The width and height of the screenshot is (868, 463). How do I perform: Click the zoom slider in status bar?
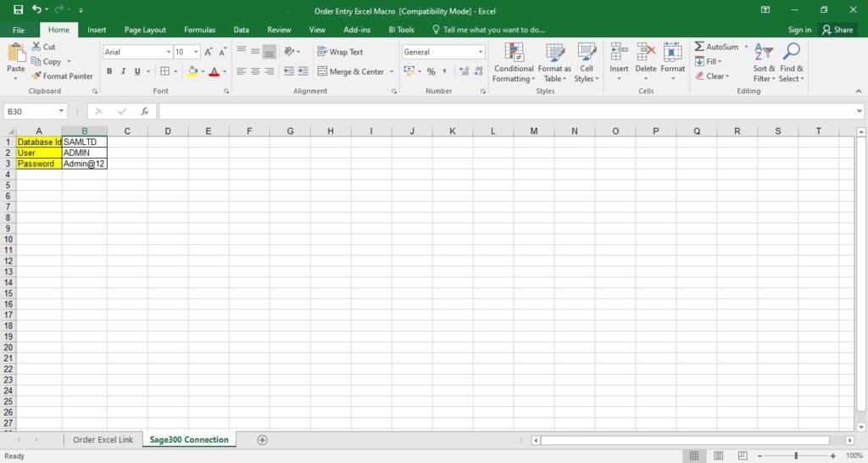pyautogui.click(x=795, y=456)
